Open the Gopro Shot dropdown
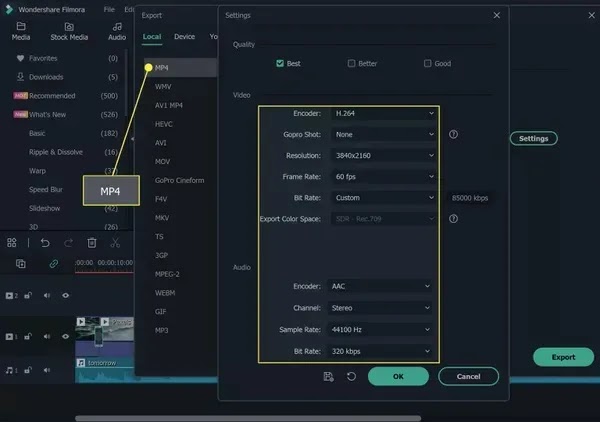Screen dimensions: 600x422 click(384, 135)
